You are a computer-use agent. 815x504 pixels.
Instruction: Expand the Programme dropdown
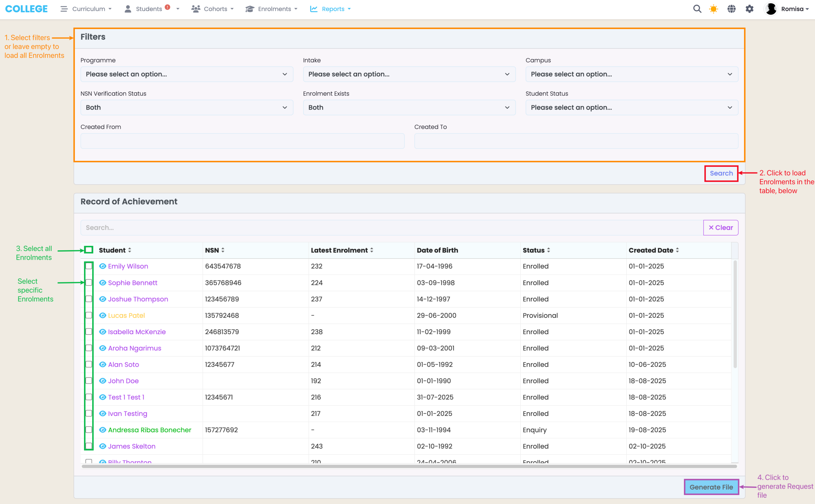click(x=187, y=74)
